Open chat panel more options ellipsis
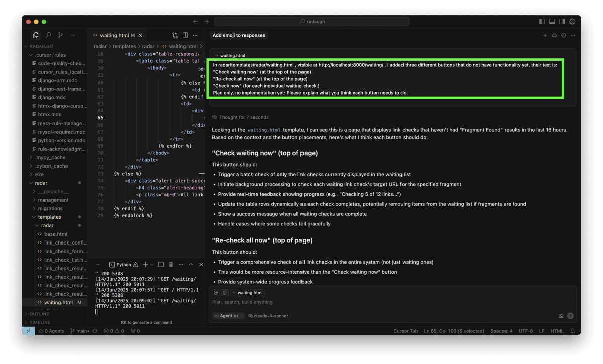 click(x=573, y=35)
